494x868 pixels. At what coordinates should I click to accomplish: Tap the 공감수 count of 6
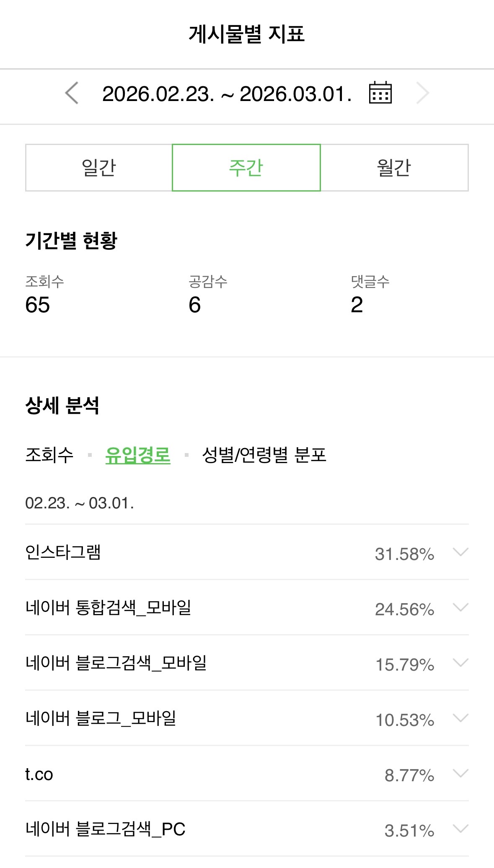[195, 305]
